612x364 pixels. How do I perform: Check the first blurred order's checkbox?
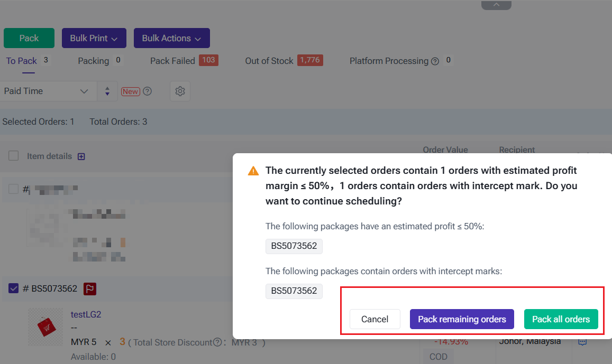[x=14, y=189]
